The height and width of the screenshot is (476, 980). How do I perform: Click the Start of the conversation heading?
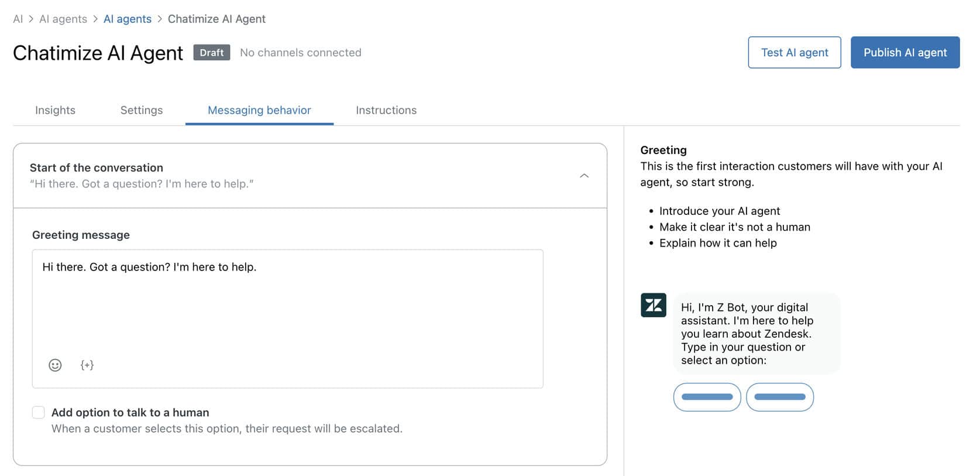pyautogui.click(x=97, y=168)
